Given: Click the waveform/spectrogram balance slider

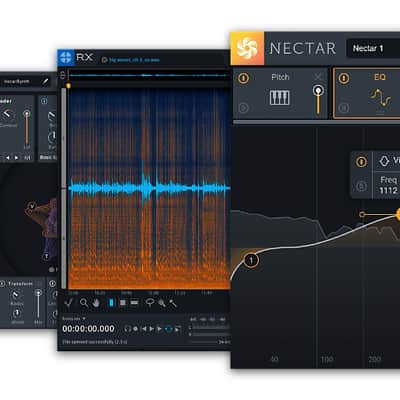Looking at the screenshot, I should pos(63,188).
